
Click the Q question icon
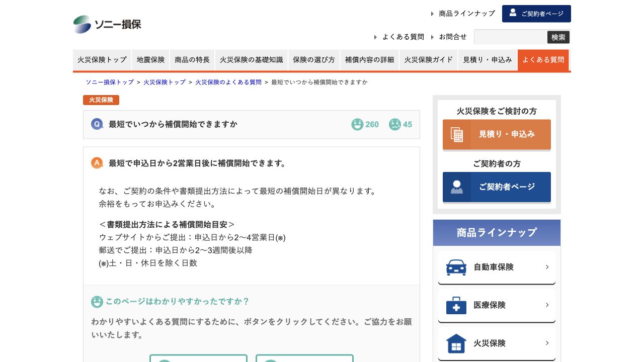pyautogui.click(x=97, y=124)
